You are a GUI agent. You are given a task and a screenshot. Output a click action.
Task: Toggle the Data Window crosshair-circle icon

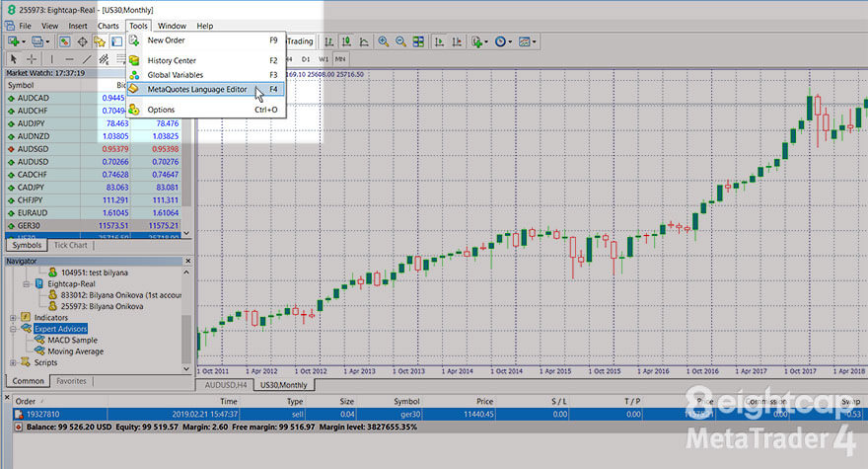(82, 41)
